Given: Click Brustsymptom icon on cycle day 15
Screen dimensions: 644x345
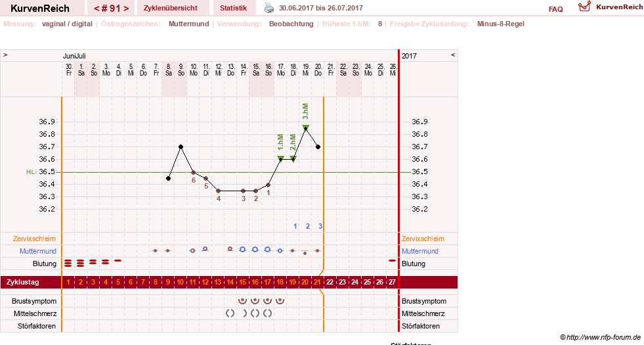Looking at the screenshot, I should click(243, 301).
